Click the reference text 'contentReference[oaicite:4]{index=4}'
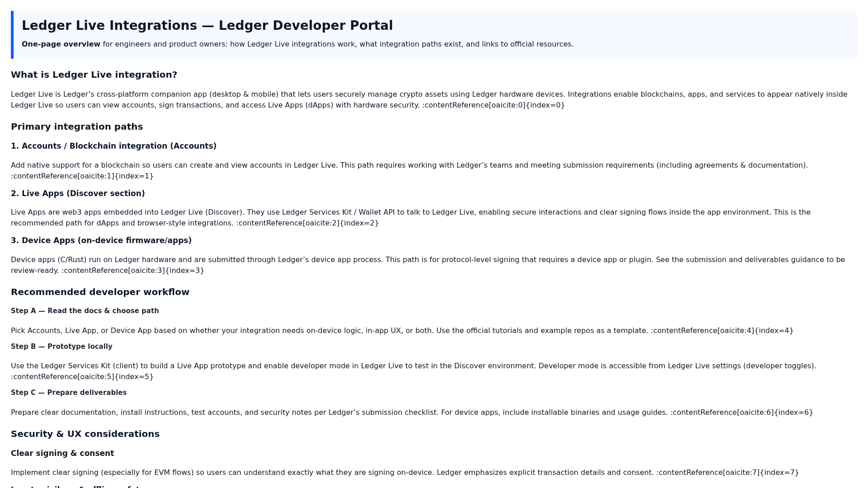This screenshot has width=868, height=488. point(723,331)
